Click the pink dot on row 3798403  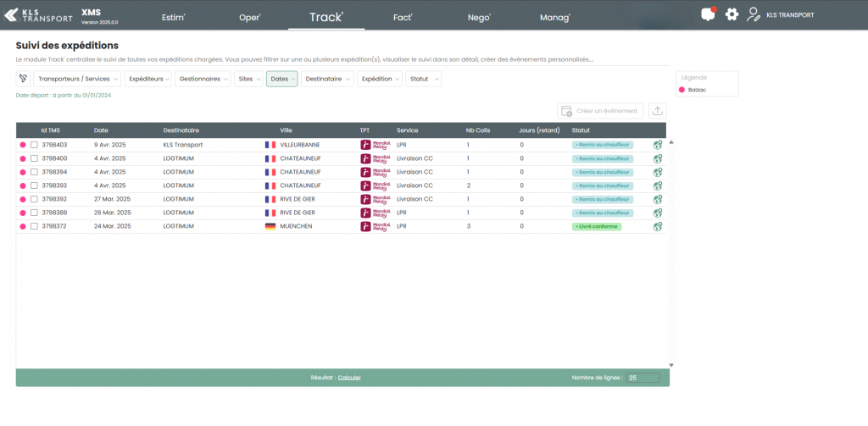click(23, 145)
